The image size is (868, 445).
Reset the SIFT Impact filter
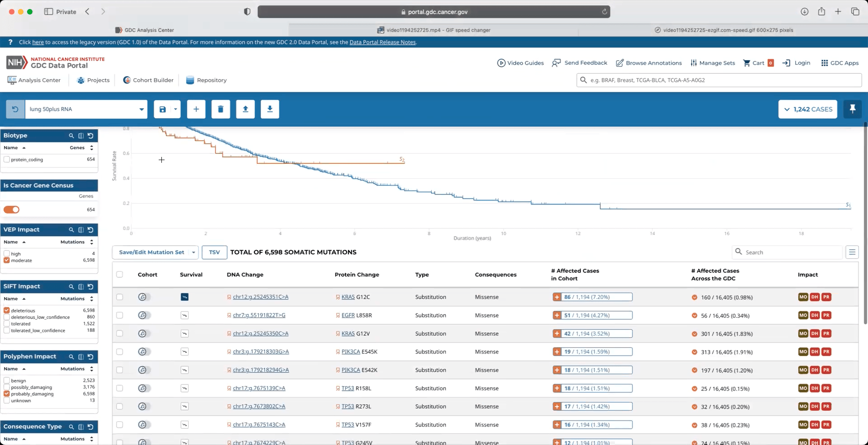click(90, 287)
